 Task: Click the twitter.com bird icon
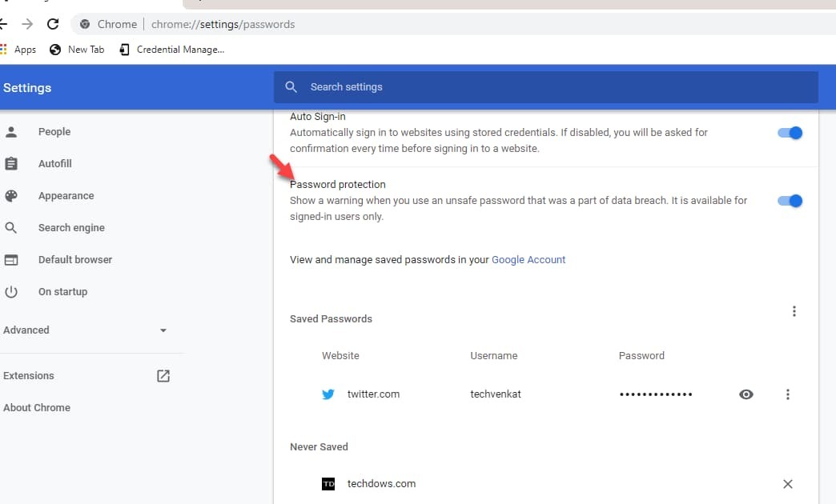[x=328, y=394]
